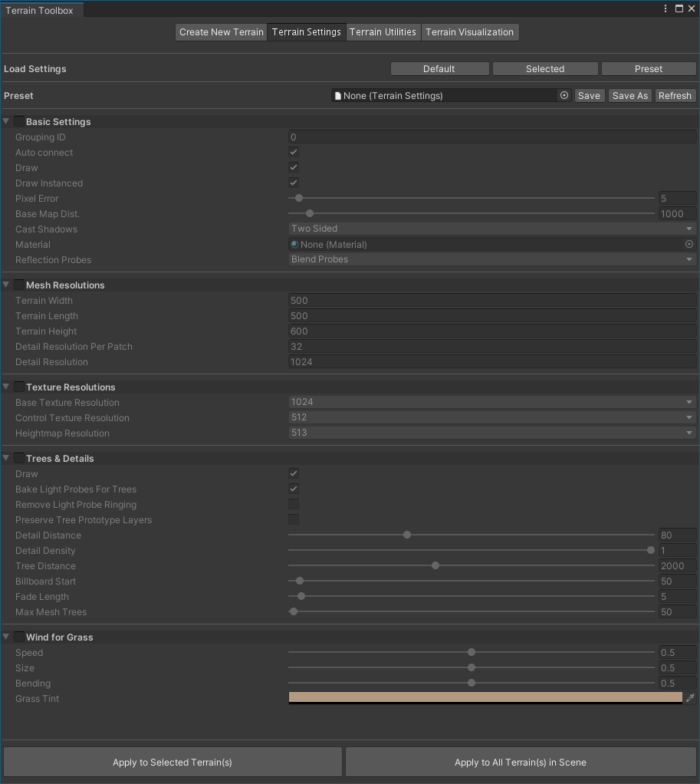The height and width of the screenshot is (784, 700).
Task: Disable the Draw Instanced checkbox
Action: [x=294, y=183]
